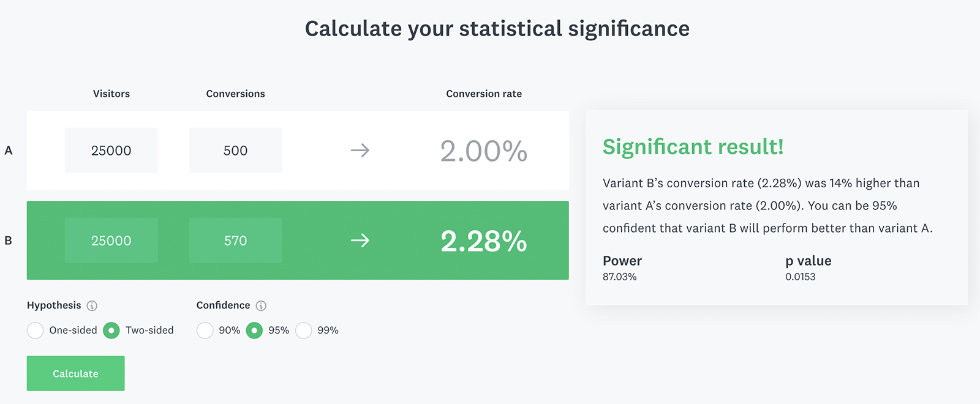Viewport: 980px width, 404px height.
Task: Select the One-sided hypothesis option
Action: 36,331
